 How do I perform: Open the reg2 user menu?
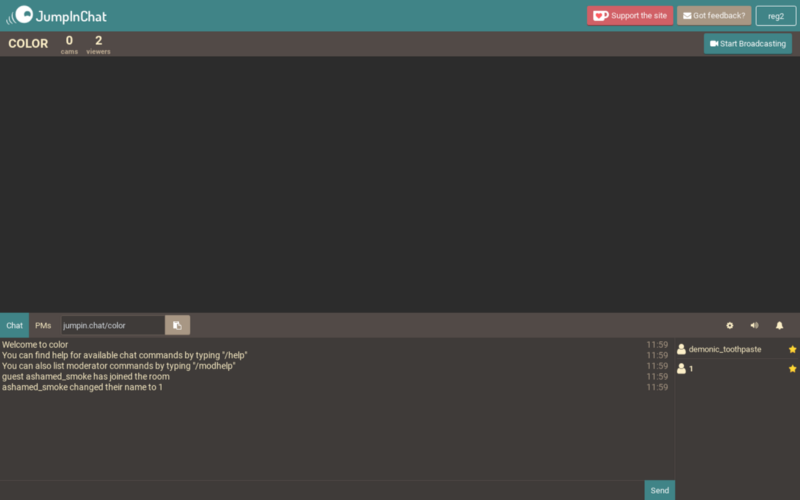click(x=776, y=16)
